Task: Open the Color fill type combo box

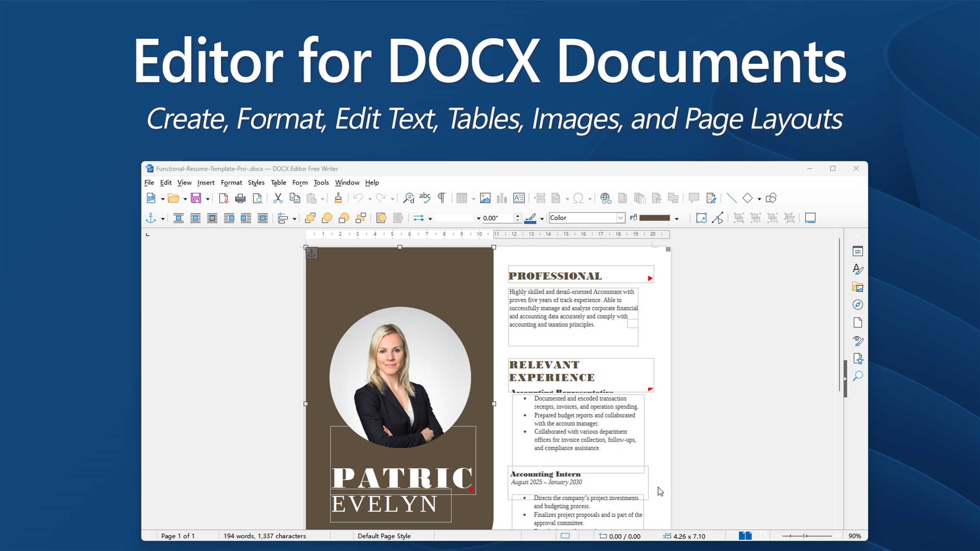Action: coord(586,218)
